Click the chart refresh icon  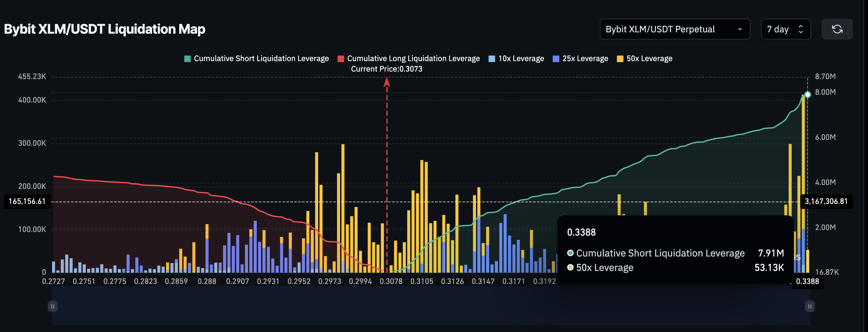point(837,29)
